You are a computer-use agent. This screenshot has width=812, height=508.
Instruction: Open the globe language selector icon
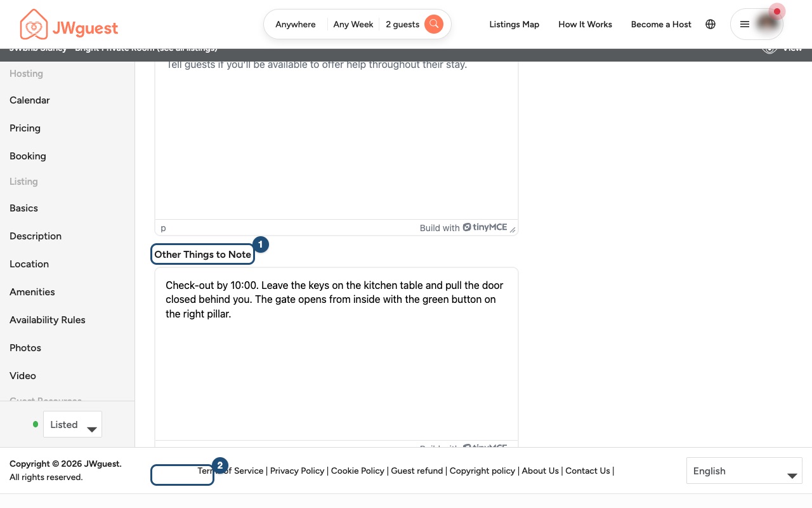710,24
